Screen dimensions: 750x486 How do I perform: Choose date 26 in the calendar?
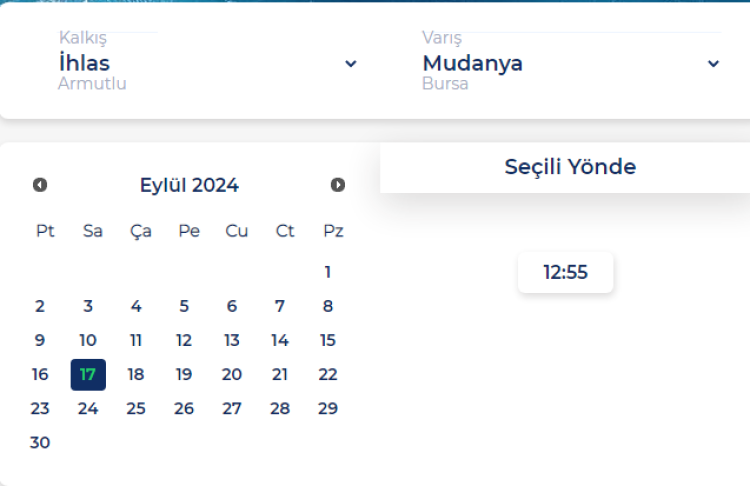coord(184,409)
